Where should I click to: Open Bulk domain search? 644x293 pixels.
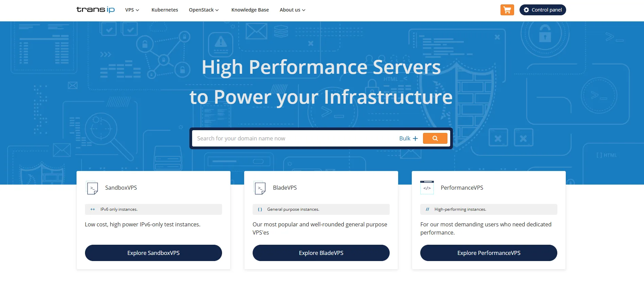pos(408,138)
